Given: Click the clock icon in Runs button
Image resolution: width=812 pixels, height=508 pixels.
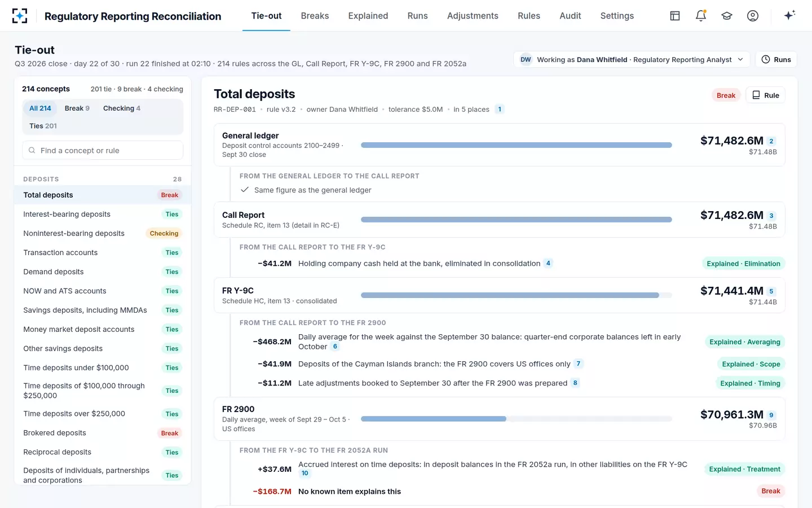Looking at the screenshot, I should coord(766,59).
